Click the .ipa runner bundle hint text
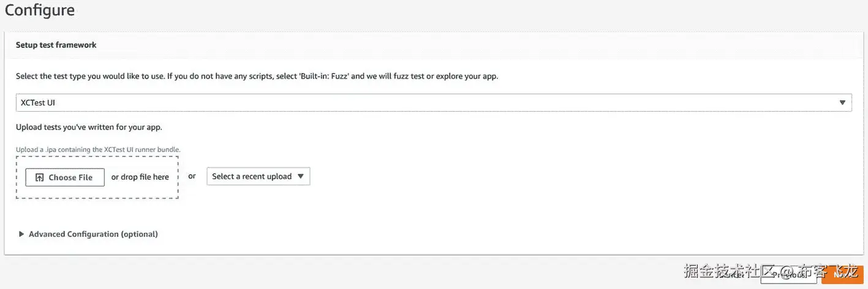Image resolution: width=868 pixels, height=289 pixels. [x=98, y=149]
